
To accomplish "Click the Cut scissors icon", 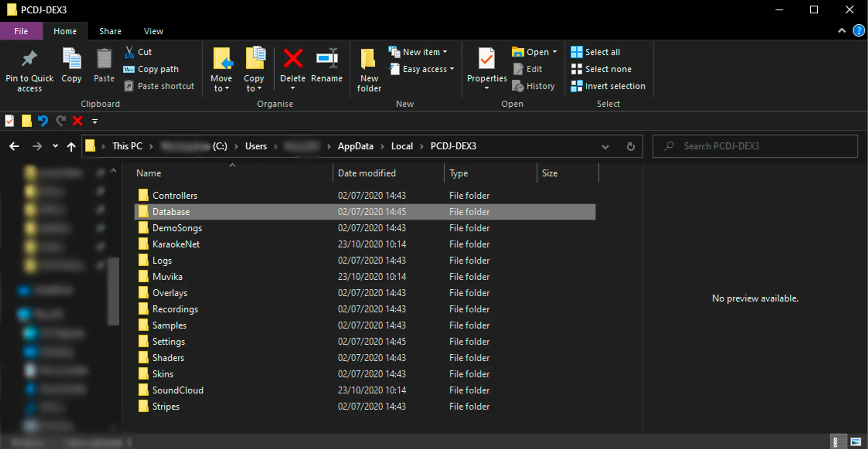I will point(129,52).
